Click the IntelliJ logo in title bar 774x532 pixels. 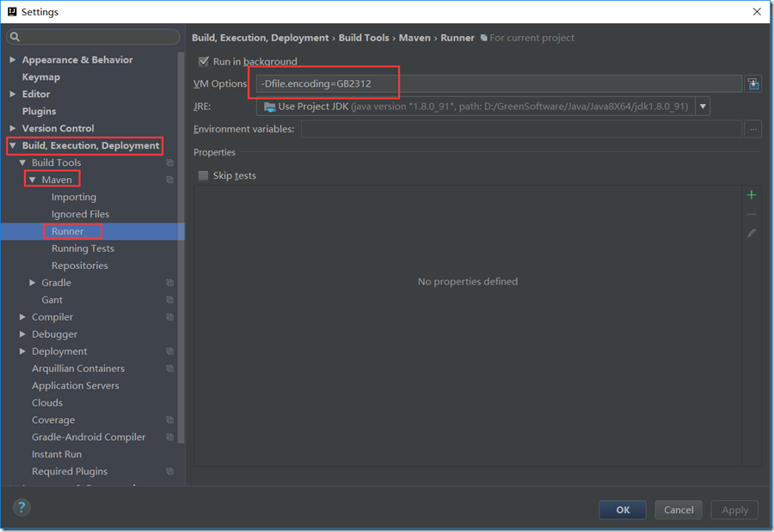tap(12, 11)
